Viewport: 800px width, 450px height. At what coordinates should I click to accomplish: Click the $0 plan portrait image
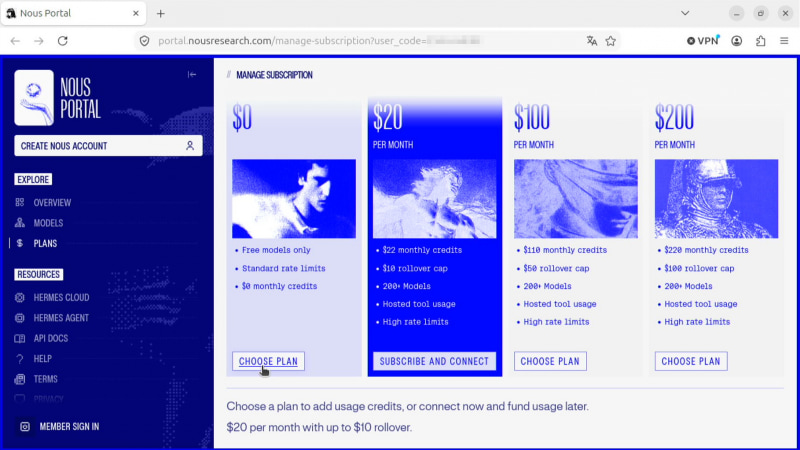point(294,198)
